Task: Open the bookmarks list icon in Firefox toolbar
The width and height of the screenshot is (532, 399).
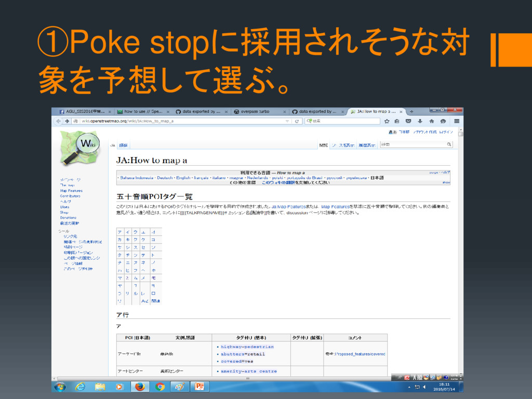Action: tap(397, 121)
